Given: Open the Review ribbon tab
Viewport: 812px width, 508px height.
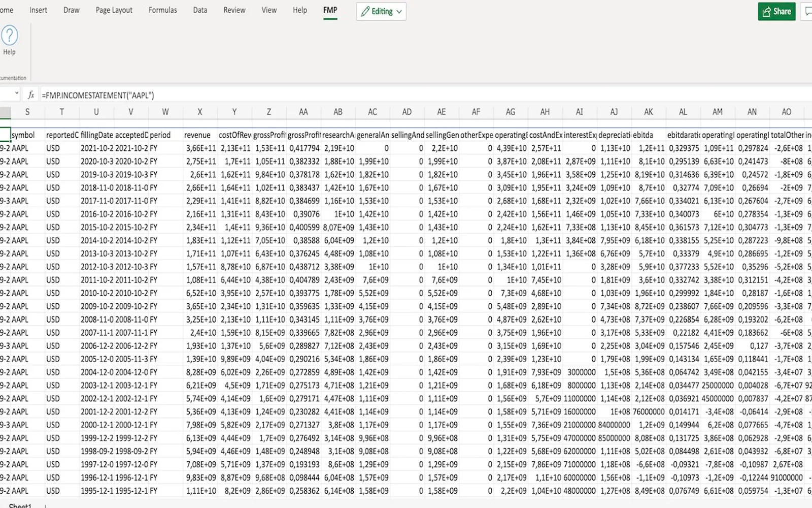Looking at the screenshot, I should (234, 10).
